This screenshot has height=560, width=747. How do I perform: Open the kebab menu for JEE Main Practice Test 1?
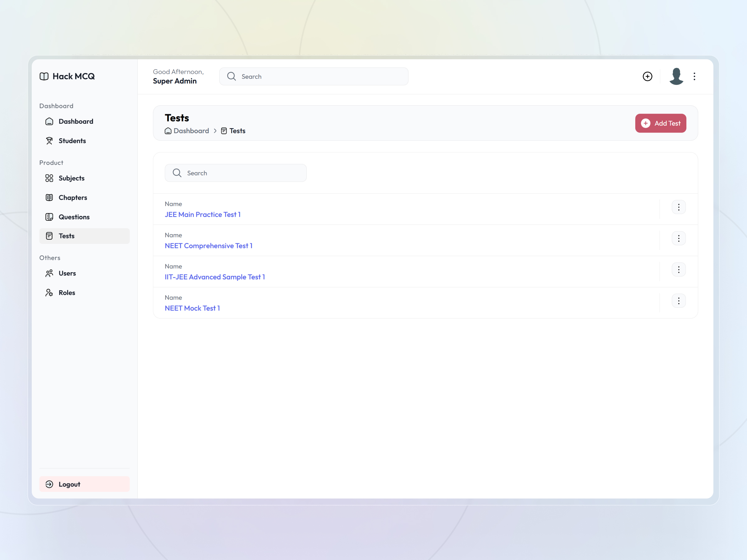coord(679,207)
